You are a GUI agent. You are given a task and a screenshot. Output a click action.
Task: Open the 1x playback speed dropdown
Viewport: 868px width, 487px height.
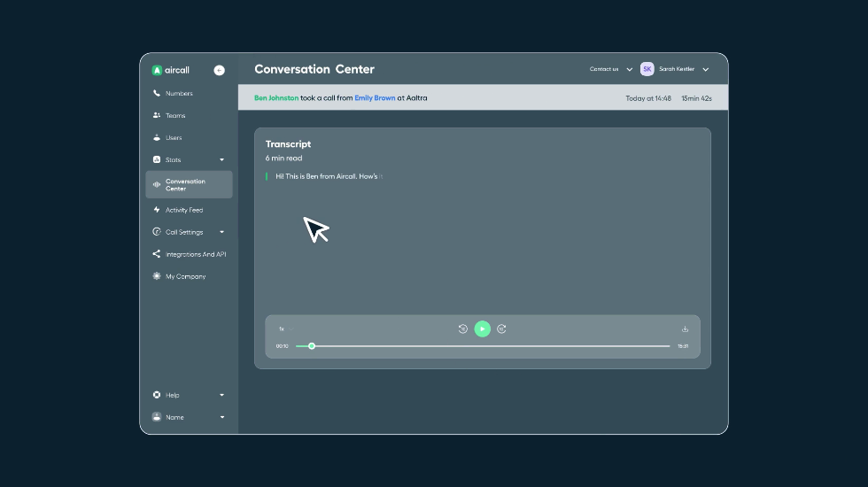[x=285, y=329]
